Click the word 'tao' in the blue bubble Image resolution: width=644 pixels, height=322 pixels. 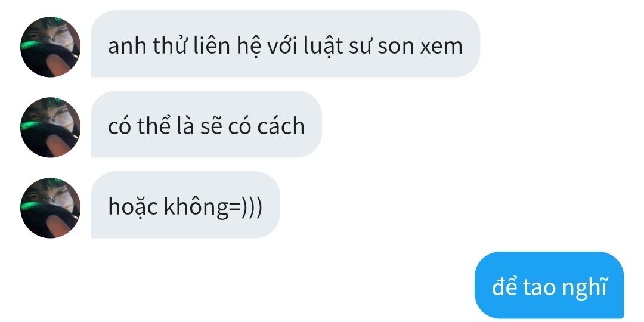tap(540, 287)
